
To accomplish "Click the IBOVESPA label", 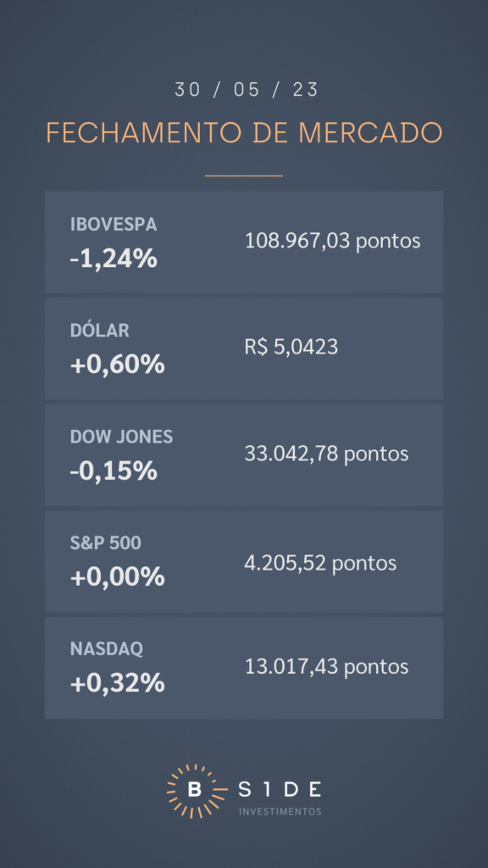I will [114, 224].
